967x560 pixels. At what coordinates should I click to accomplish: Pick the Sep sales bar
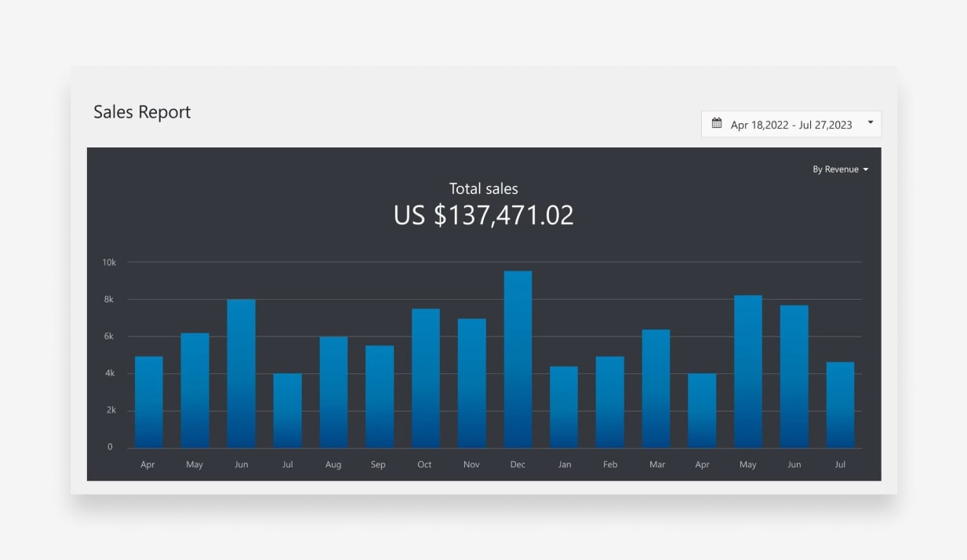380,396
